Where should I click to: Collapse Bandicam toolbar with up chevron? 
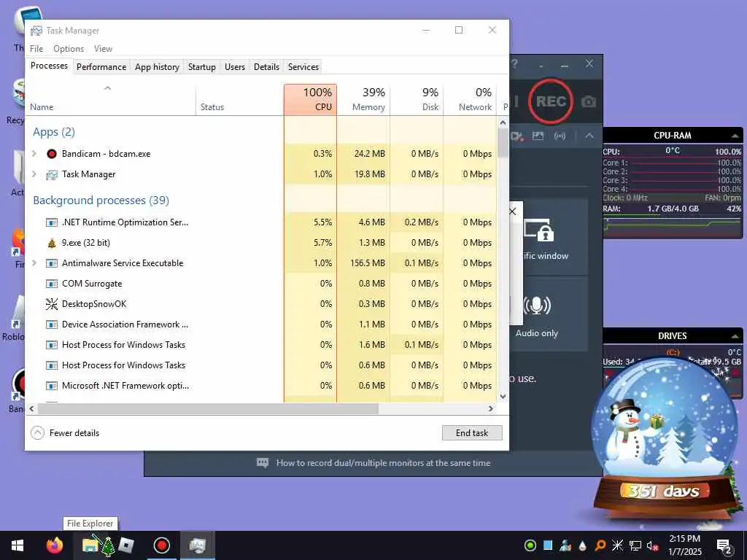pos(589,136)
